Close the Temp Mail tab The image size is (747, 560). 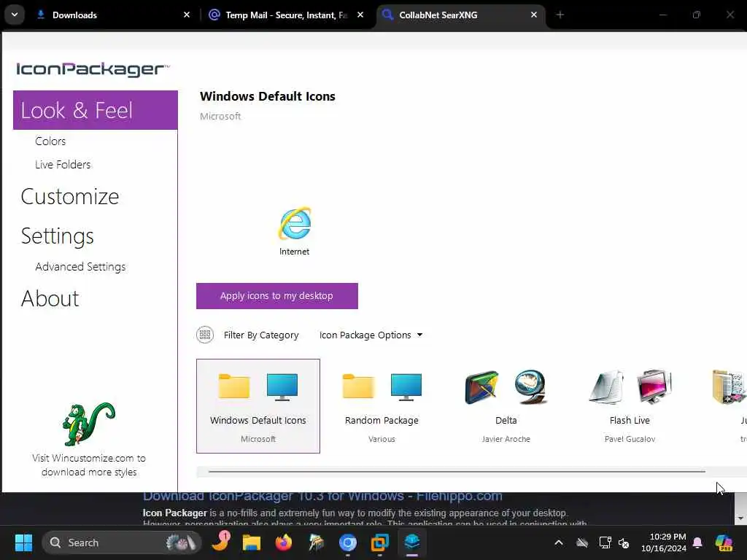click(360, 15)
